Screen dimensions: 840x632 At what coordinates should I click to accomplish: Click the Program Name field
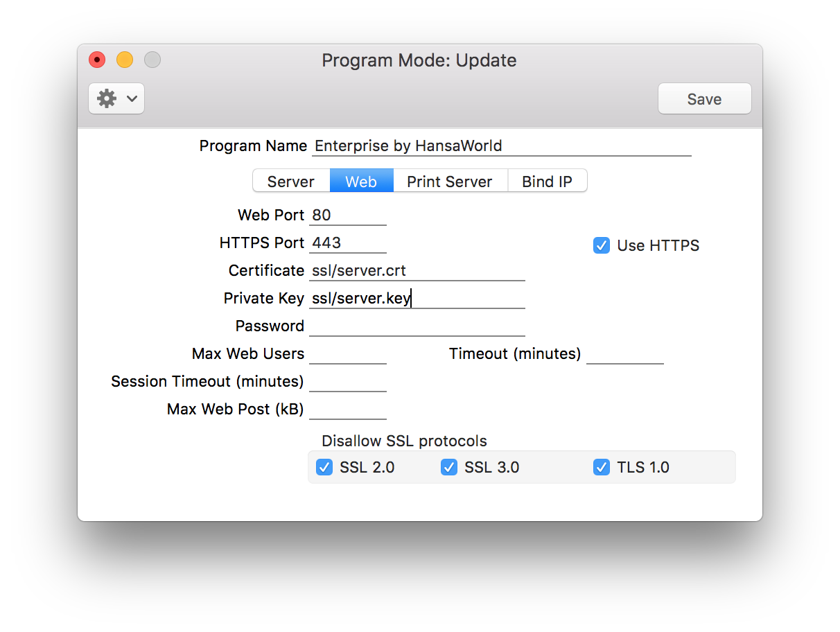coord(502,146)
